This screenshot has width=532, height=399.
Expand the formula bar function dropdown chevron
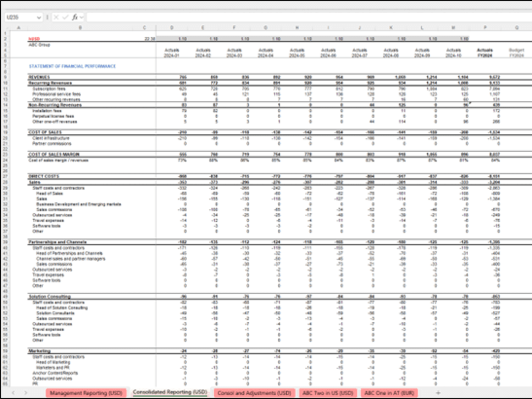pos(82,17)
